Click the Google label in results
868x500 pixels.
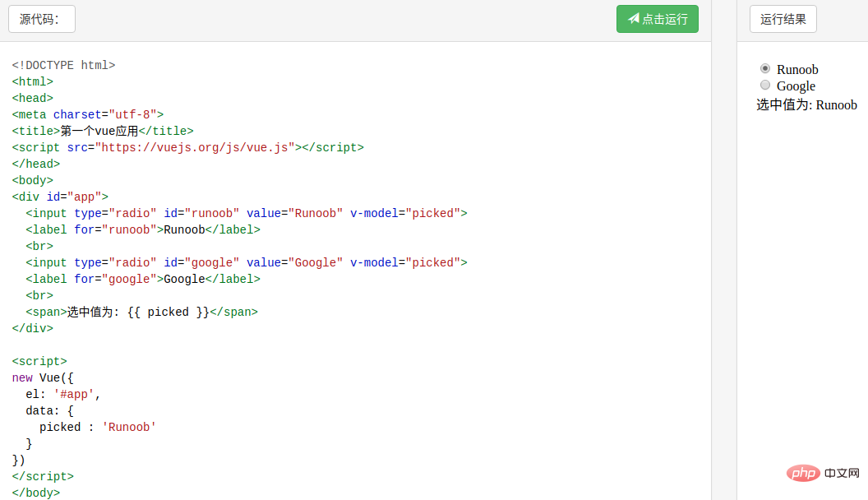(x=796, y=86)
